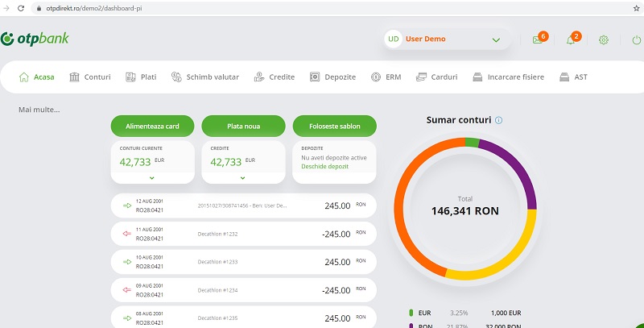Screen dimensions: 644x328
Task: Open the Credite menu item
Action: [x=275, y=77]
